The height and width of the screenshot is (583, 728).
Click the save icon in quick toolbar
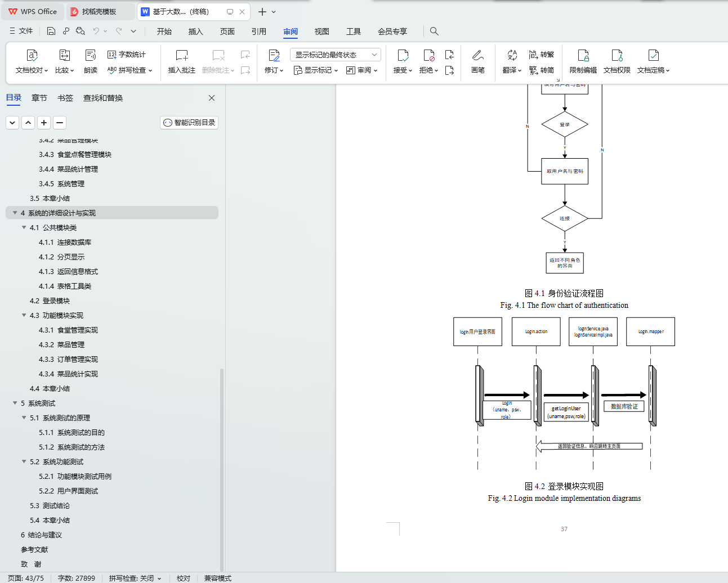pos(51,32)
